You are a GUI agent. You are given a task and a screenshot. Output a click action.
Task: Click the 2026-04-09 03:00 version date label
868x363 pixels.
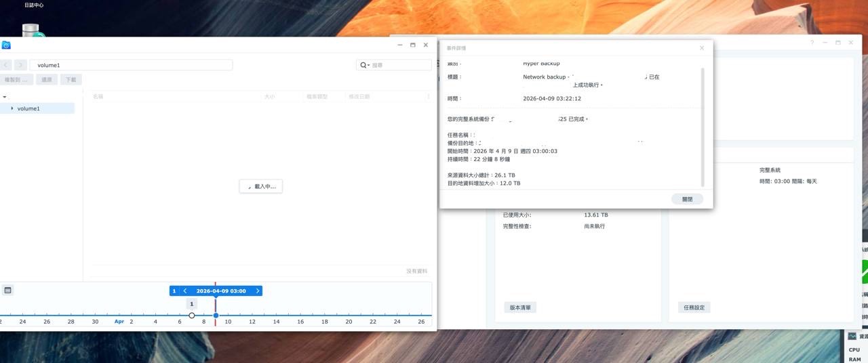[x=221, y=291]
